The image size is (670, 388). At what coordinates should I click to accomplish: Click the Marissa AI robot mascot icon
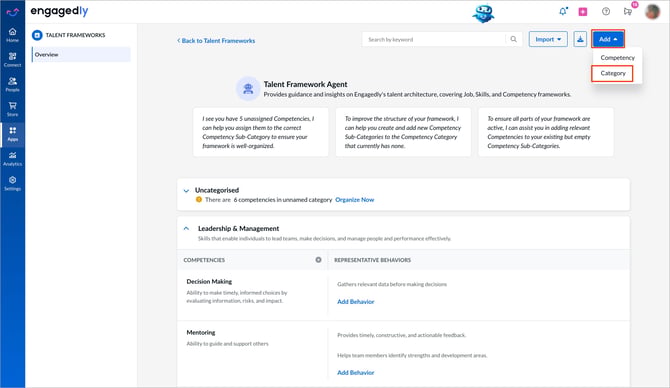483,13
